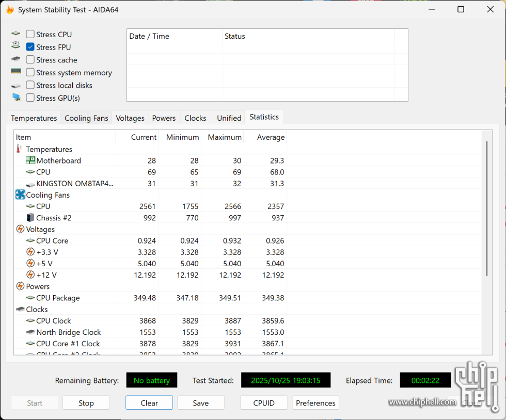Click the Powers section lightning icon
This screenshot has height=420, width=506.
[20, 286]
